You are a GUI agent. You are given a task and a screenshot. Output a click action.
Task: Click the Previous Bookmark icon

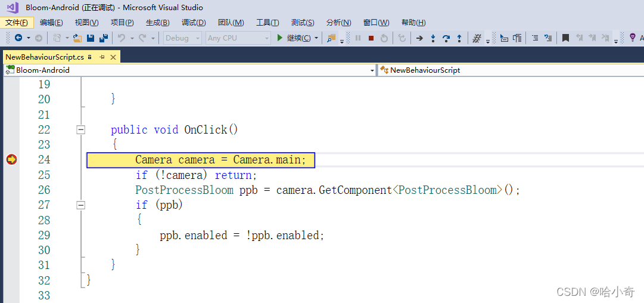coord(579,38)
